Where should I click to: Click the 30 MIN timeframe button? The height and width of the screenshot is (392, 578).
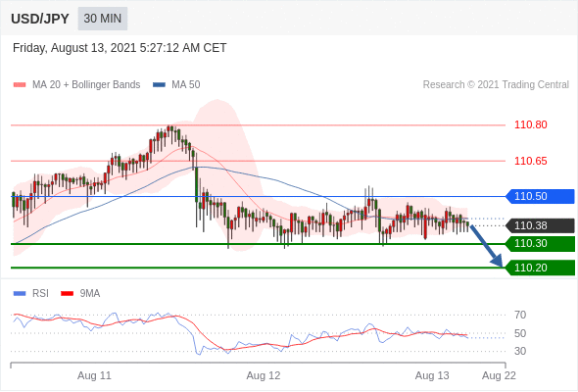pos(103,19)
